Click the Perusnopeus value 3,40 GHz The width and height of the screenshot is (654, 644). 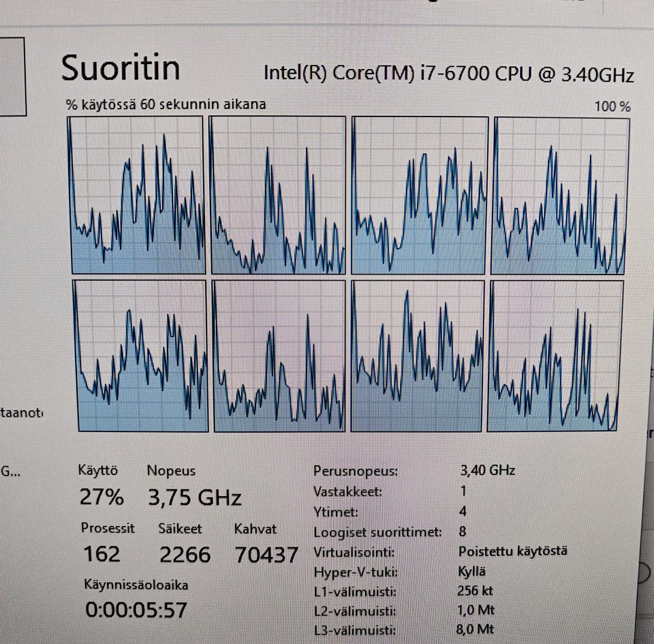click(x=488, y=470)
